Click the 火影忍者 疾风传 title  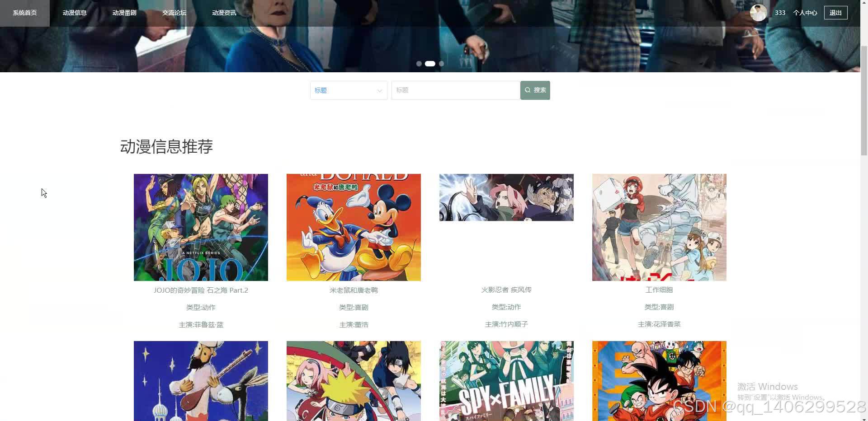point(506,290)
